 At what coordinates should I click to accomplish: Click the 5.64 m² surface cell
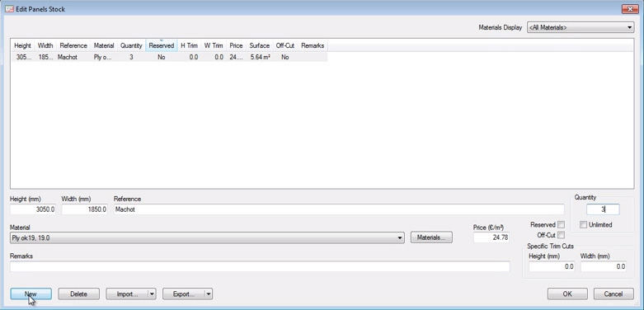tap(261, 58)
